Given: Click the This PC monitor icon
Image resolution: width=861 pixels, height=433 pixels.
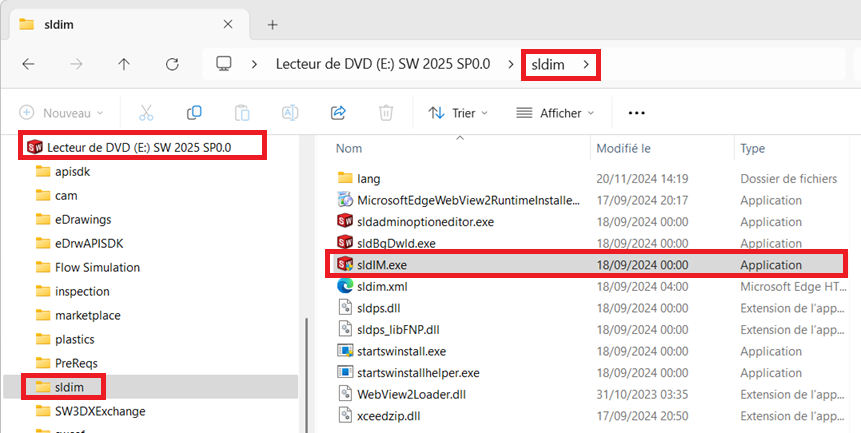Looking at the screenshot, I should click(223, 64).
